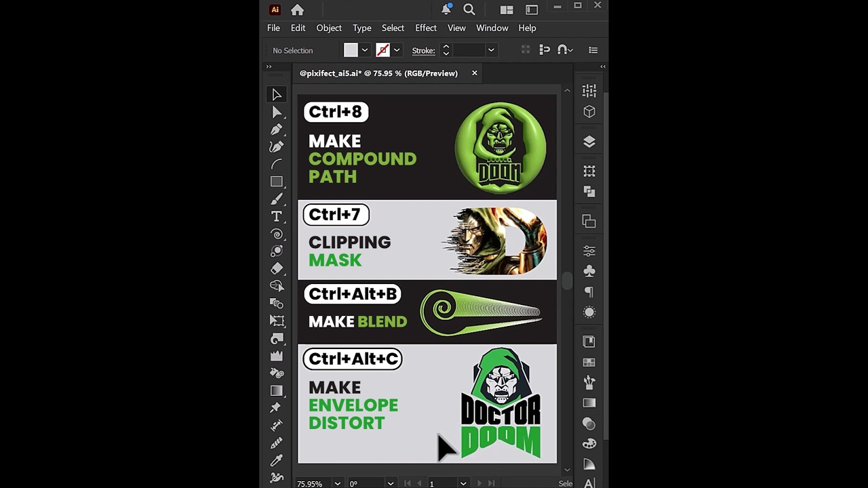The height and width of the screenshot is (488, 868).
Task: Select the Pen tool
Action: (x=277, y=129)
